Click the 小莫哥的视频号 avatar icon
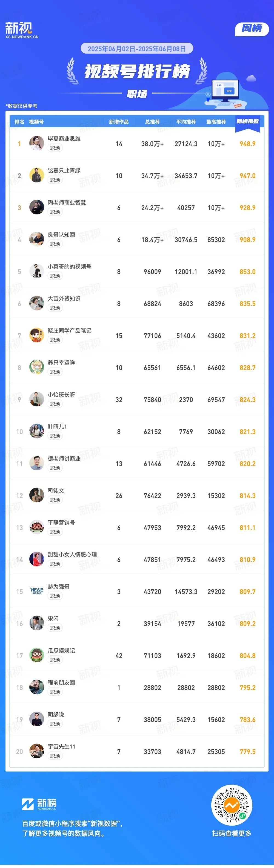The width and height of the screenshot is (274, 868). pyautogui.click(x=36, y=271)
